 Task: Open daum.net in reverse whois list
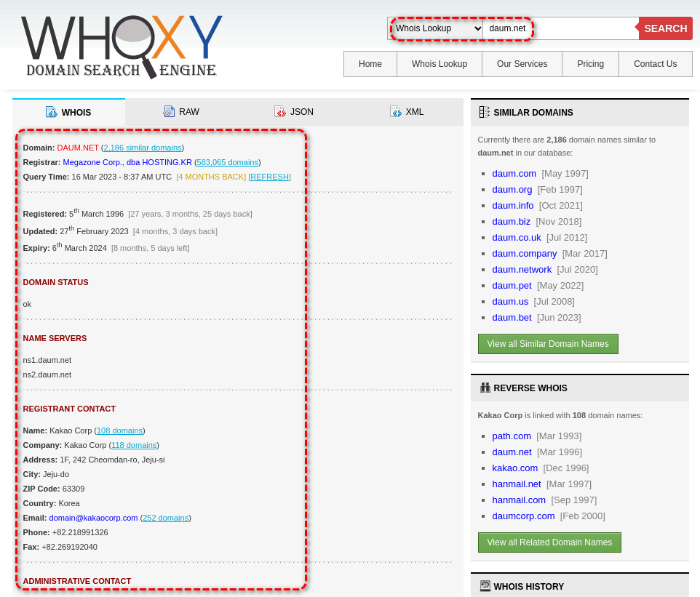coord(512,452)
